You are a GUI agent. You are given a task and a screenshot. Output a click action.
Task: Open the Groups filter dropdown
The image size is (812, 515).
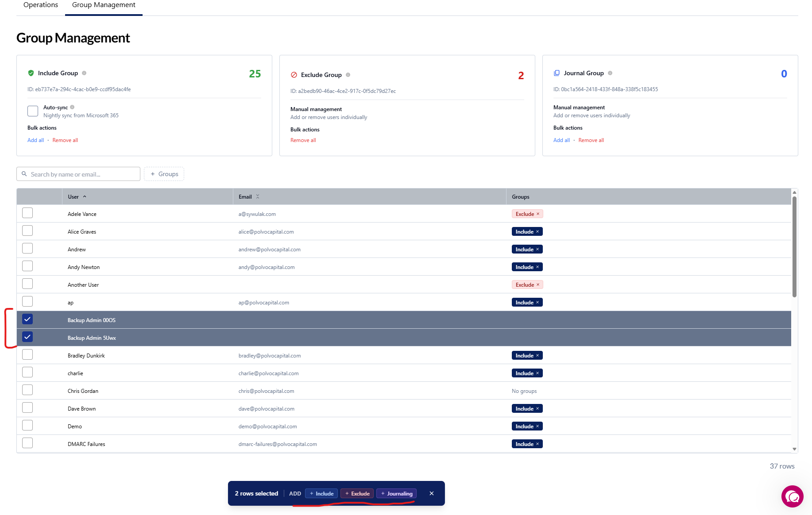tap(164, 174)
